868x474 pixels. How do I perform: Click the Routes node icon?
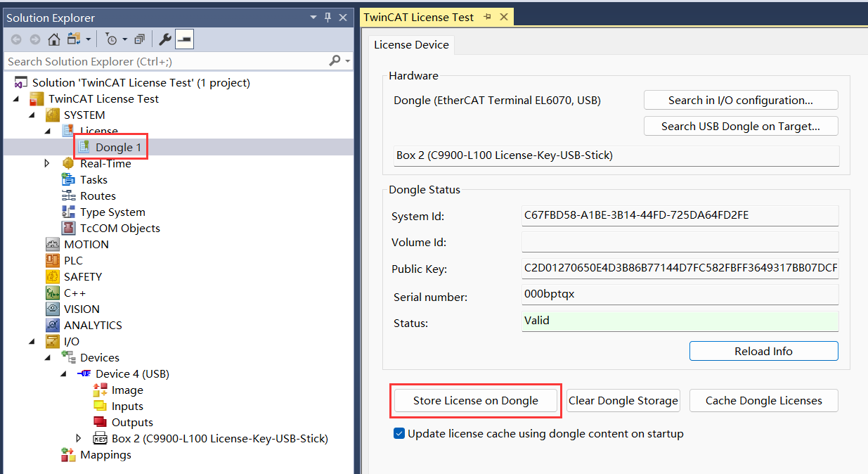[x=68, y=196]
